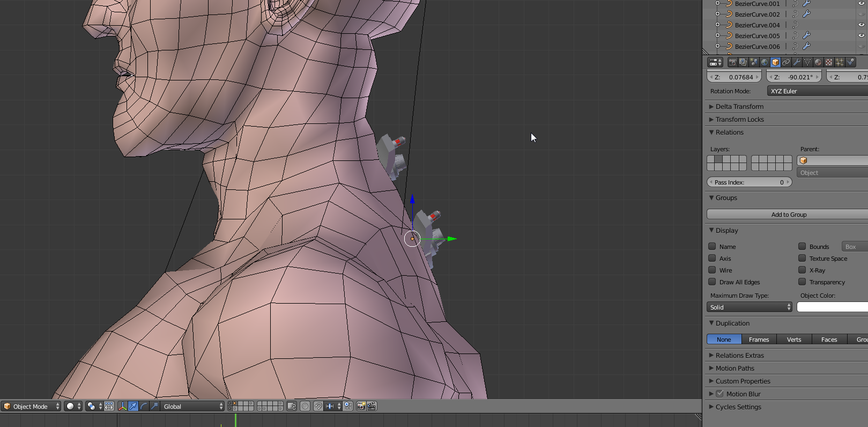Open Render properties tab camera icon
Screen dimensions: 868x427
point(732,62)
